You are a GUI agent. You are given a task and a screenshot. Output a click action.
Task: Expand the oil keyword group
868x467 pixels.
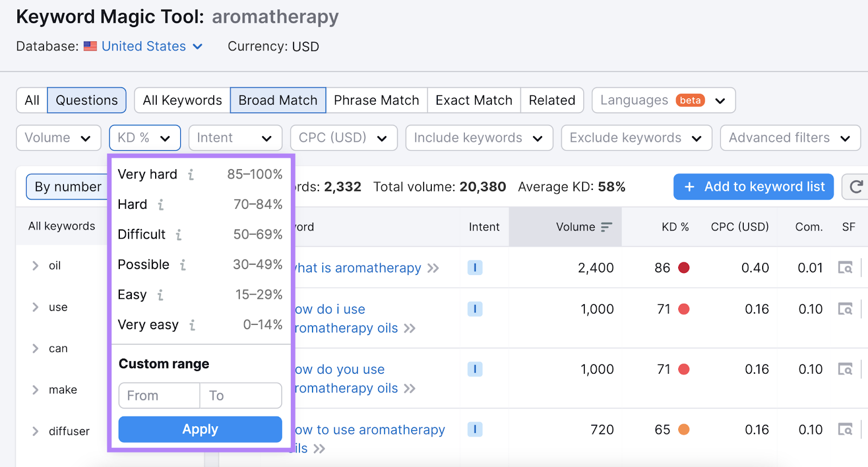point(35,265)
